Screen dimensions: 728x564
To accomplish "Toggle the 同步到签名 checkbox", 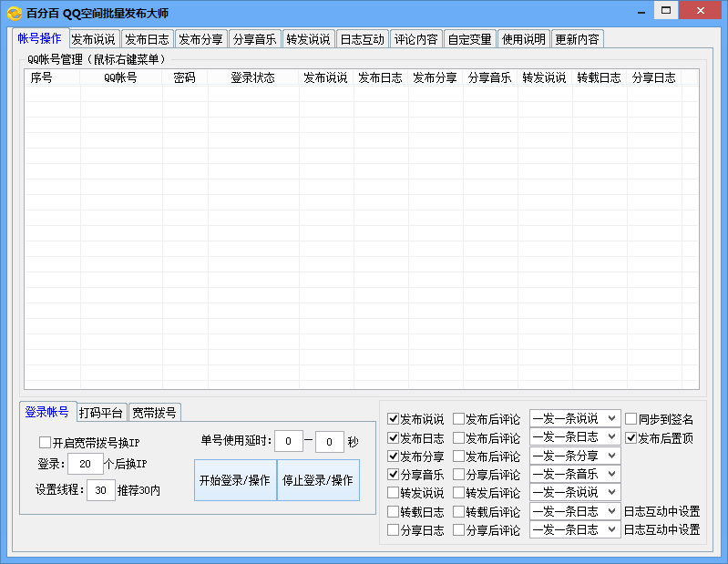I will click(x=631, y=419).
